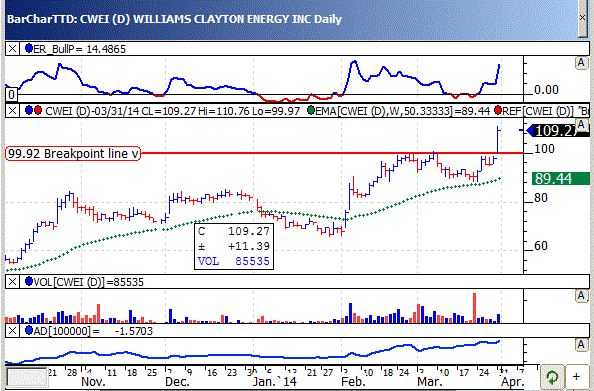Screen dimensions: 594x391
Task: Close the ER_BullP indicator pane
Action: [x=12, y=49]
